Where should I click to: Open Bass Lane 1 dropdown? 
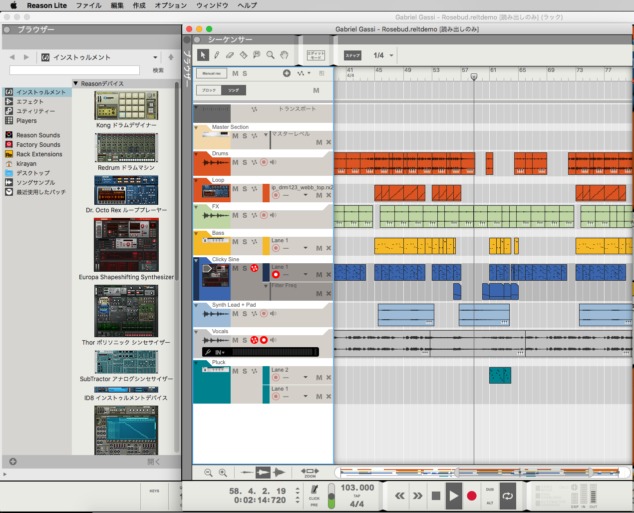point(305,248)
